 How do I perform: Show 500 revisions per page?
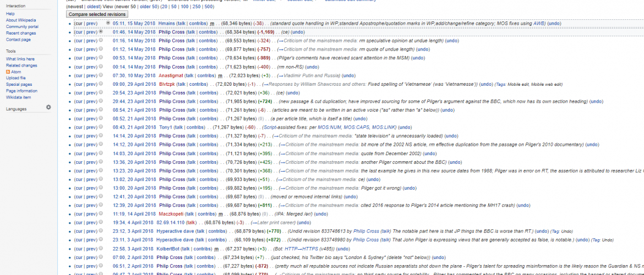click(209, 7)
